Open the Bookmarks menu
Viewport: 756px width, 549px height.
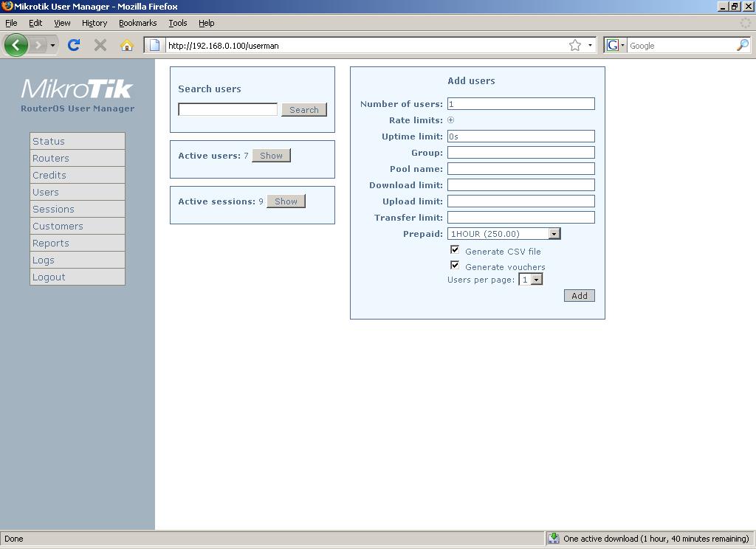click(138, 23)
